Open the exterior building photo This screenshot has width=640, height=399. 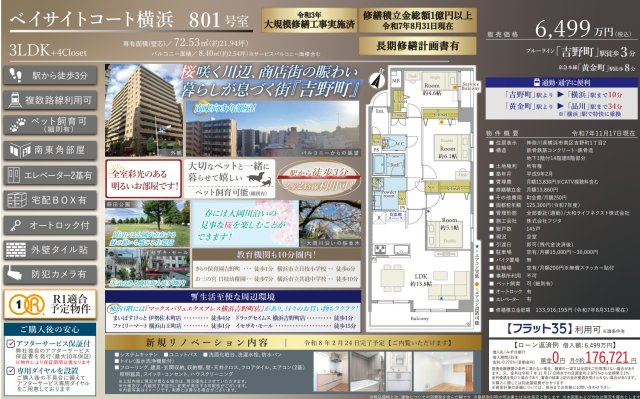pos(144,110)
